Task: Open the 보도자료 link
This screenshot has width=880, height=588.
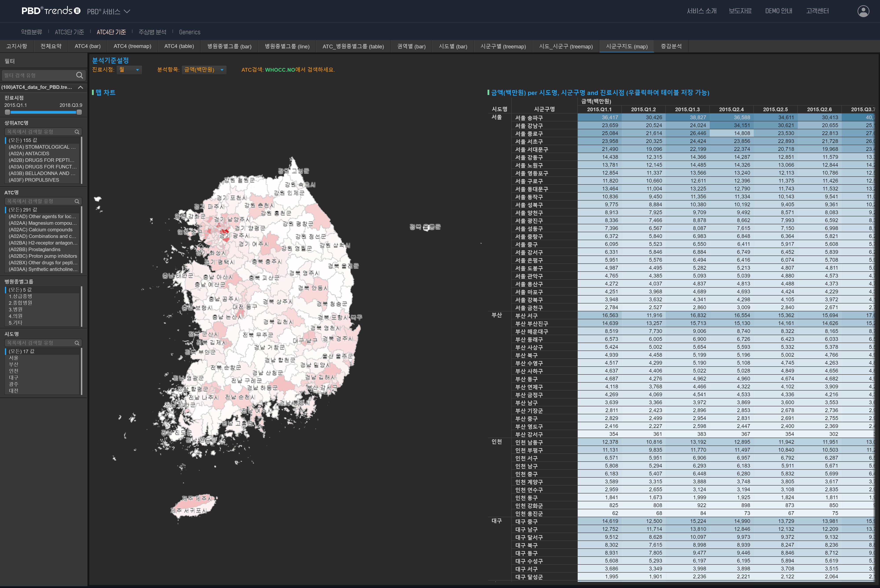Action: pyautogui.click(x=740, y=11)
